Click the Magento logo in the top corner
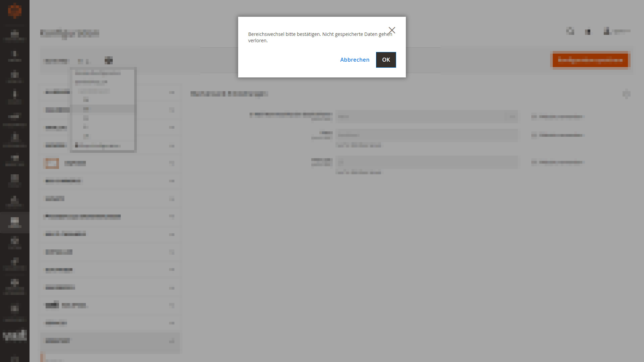This screenshot has width=644, height=362. coord(15,10)
